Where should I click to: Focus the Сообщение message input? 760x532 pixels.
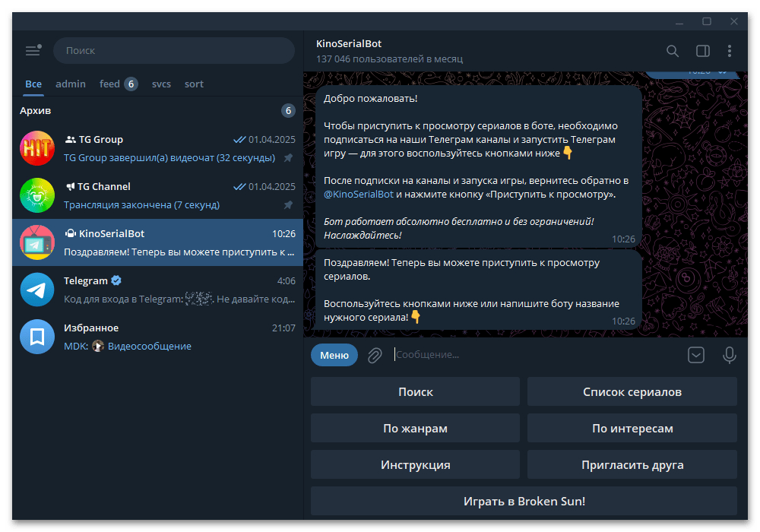(536, 355)
